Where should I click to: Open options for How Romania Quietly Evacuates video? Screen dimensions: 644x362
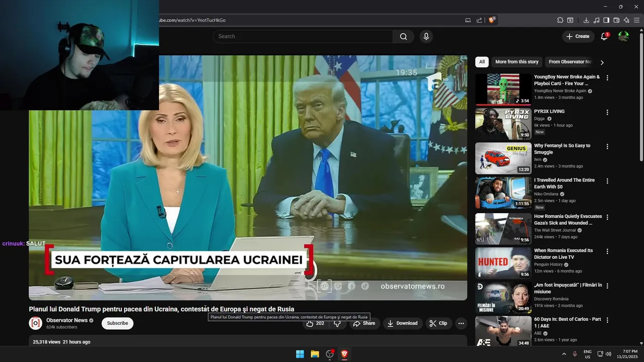(607, 217)
